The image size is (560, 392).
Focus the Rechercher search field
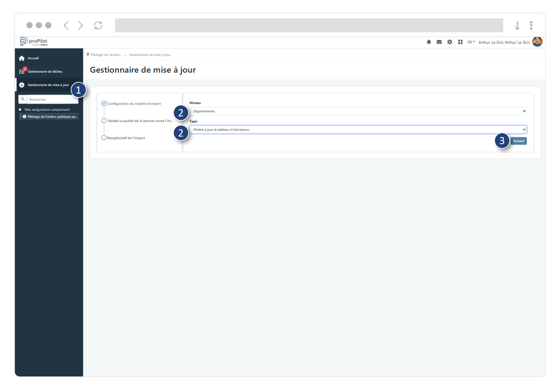(48, 99)
